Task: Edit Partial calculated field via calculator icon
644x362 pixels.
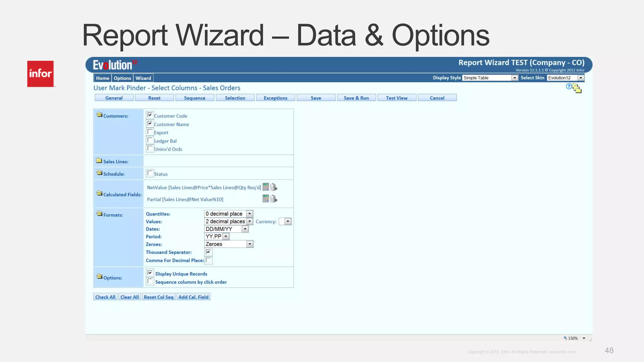Action: pyautogui.click(x=266, y=199)
